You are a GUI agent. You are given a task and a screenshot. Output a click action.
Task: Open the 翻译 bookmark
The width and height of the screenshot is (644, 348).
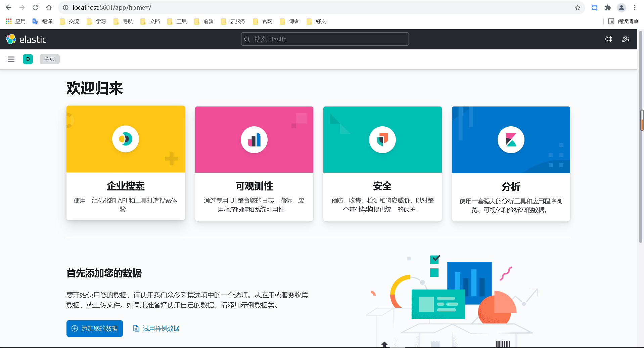[x=42, y=21]
